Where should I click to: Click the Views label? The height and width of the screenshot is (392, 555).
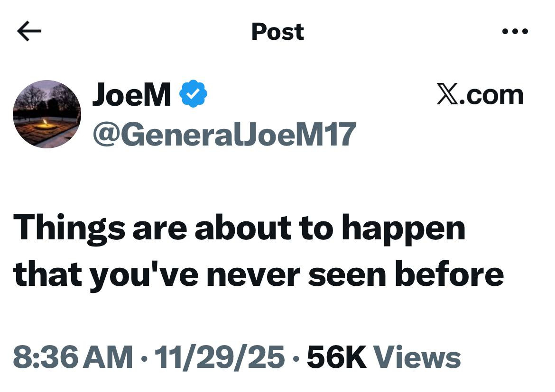pos(417,357)
